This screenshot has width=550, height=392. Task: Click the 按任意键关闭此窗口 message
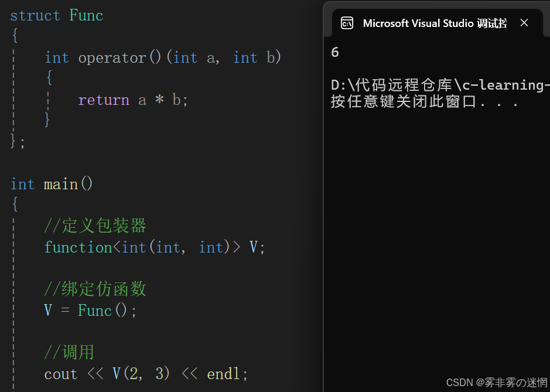point(425,102)
